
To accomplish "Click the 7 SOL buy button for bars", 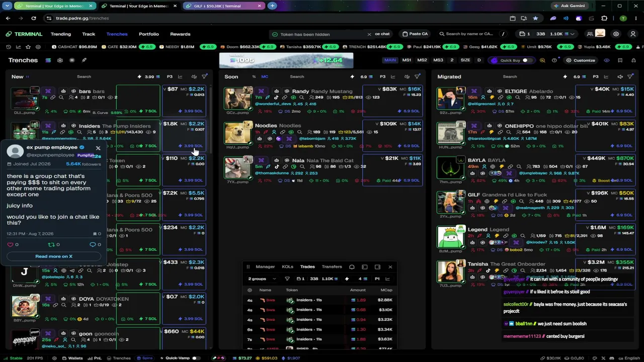I will pos(148,111).
